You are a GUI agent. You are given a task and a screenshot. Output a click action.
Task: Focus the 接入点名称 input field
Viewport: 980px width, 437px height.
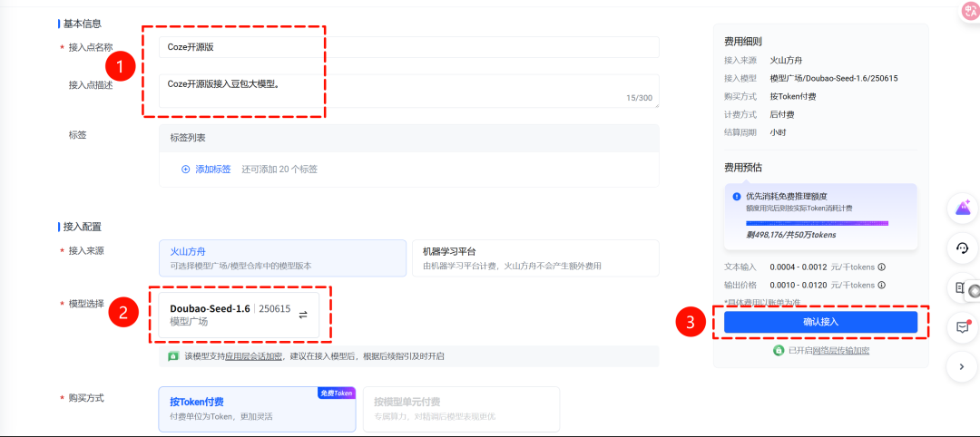click(408, 47)
